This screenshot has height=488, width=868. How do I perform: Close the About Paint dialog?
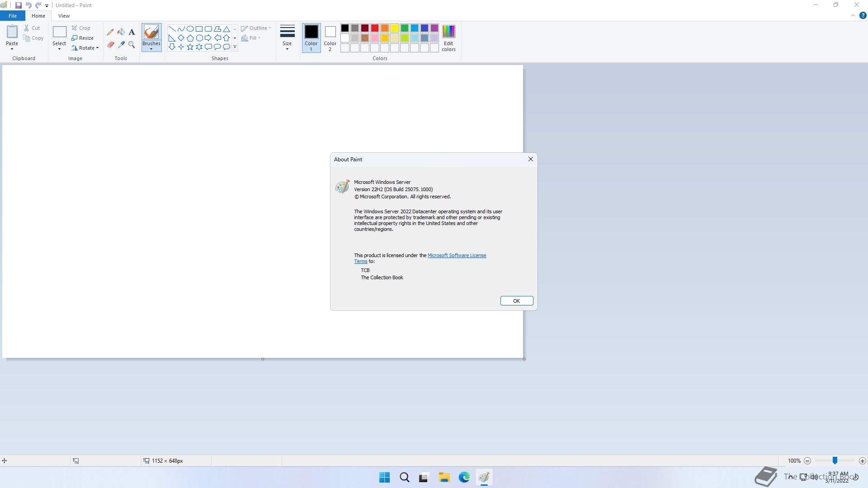[531, 159]
